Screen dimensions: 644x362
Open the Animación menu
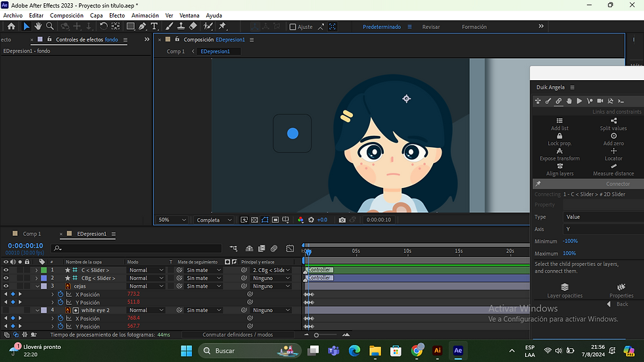click(x=145, y=16)
